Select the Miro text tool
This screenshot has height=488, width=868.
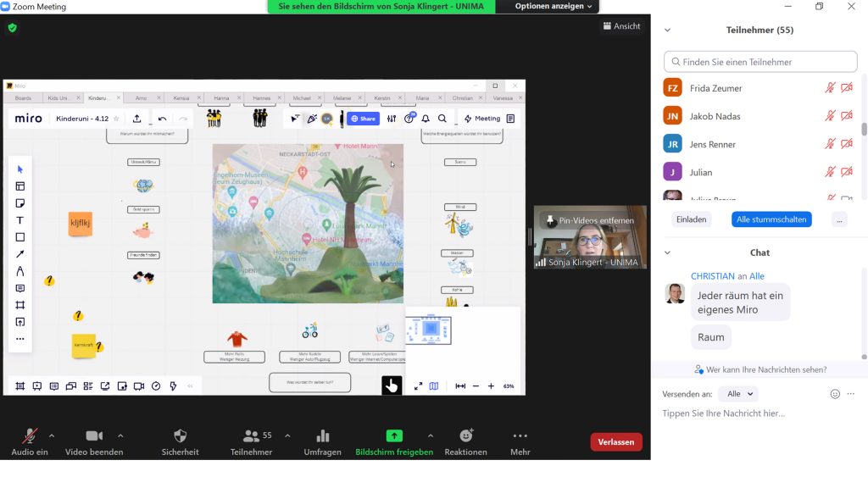(20, 220)
